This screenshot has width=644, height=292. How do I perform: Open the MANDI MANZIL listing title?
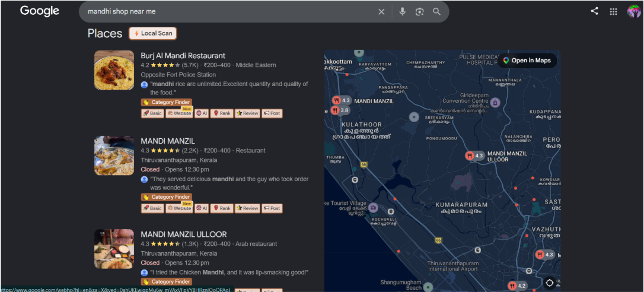168,141
